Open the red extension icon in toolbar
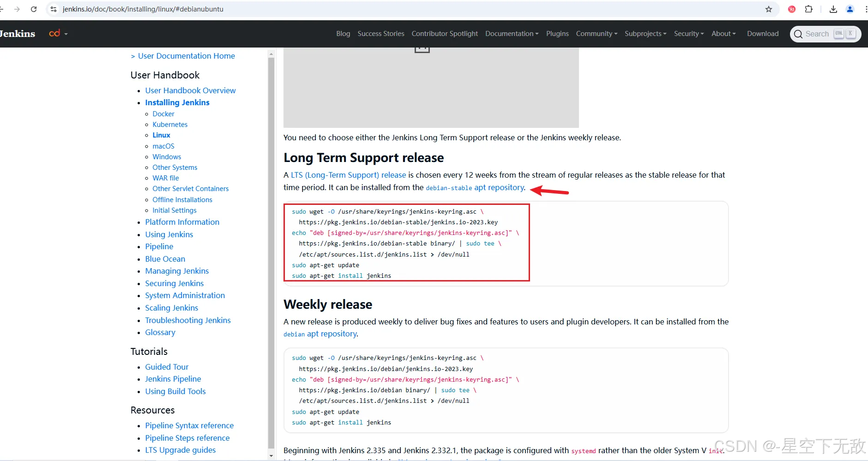 click(x=792, y=9)
